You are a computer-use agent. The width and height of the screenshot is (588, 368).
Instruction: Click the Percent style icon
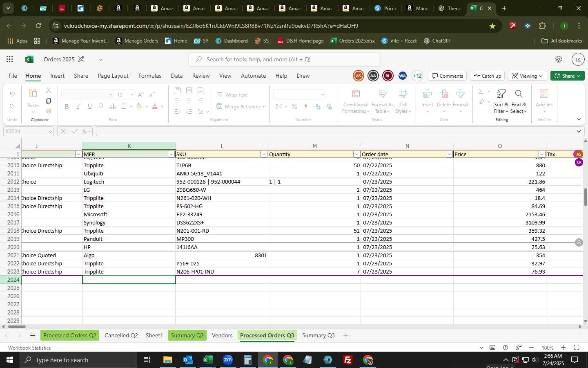(x=294, y=106)
